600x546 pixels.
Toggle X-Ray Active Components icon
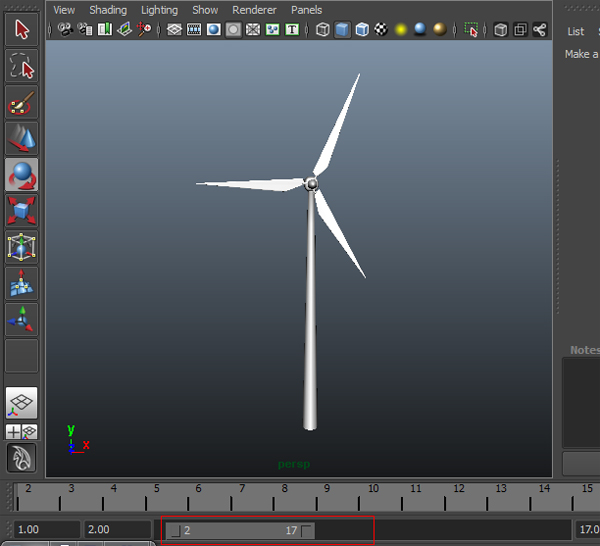(x=520, y=29)
